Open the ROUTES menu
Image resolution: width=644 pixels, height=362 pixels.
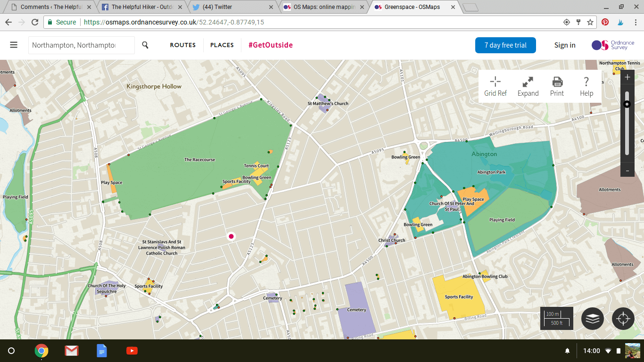point(183,45)
